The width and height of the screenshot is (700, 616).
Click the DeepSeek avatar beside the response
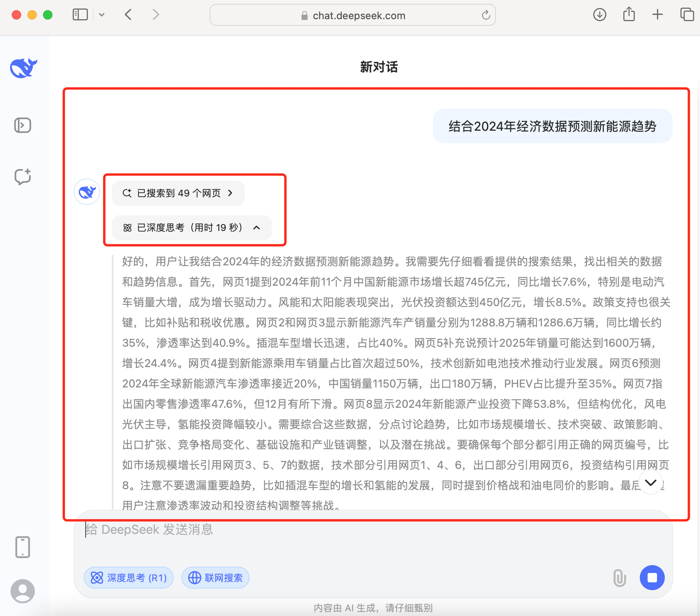[x=87, y=192]
